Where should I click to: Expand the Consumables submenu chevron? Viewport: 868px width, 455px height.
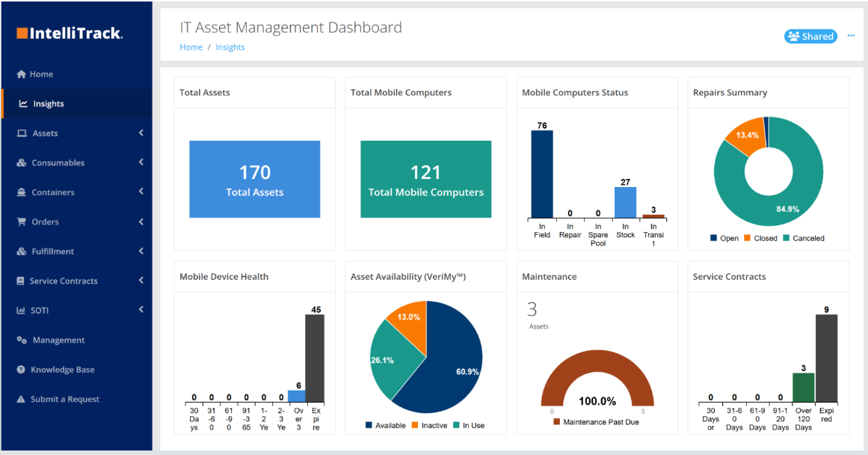pos(141,162)
